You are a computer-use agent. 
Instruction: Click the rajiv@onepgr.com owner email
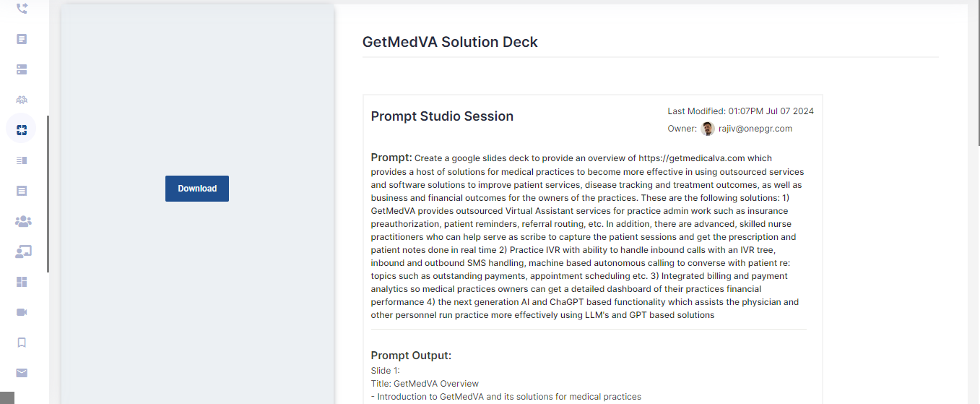pyautogui.click(x=755, y=129)
